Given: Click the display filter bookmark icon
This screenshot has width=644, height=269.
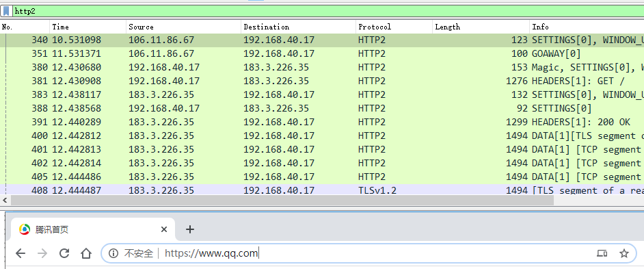Looking at the screenshot, I should coord(6,11).
